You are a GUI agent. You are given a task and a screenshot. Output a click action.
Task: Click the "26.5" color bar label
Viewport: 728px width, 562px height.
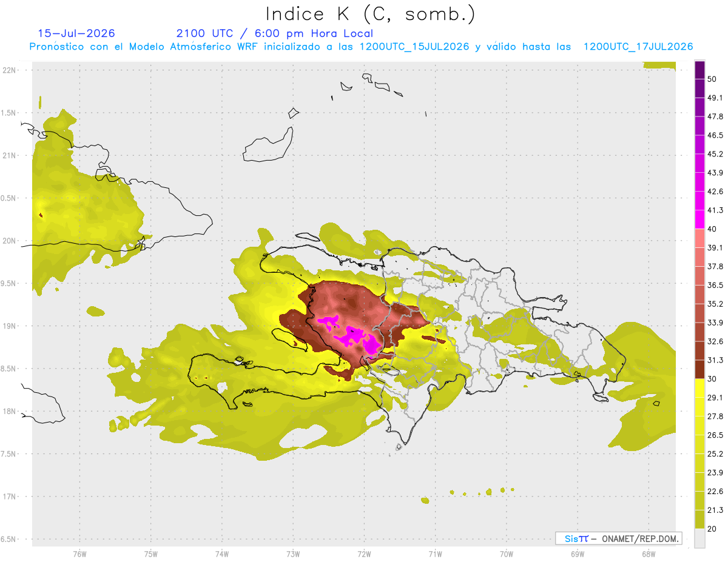(715, 435)
